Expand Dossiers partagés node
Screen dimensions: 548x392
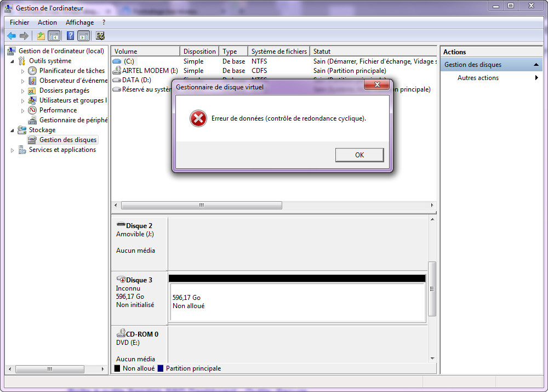tap(22, 91)
